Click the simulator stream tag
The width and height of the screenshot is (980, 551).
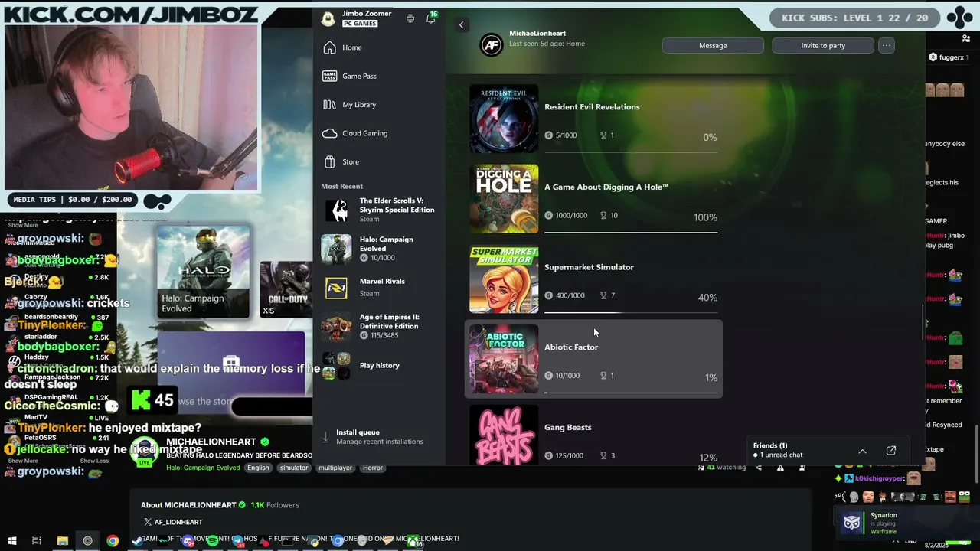pyautogui.click(x=294, y=468)
